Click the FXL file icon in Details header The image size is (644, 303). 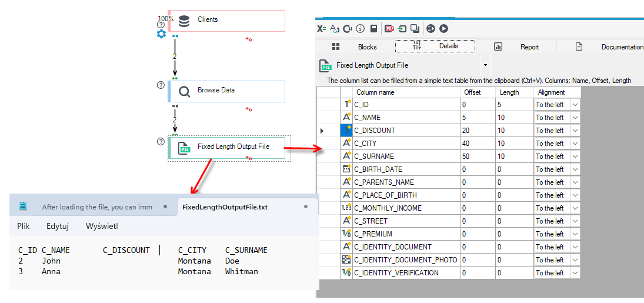(x=326, y=66)
